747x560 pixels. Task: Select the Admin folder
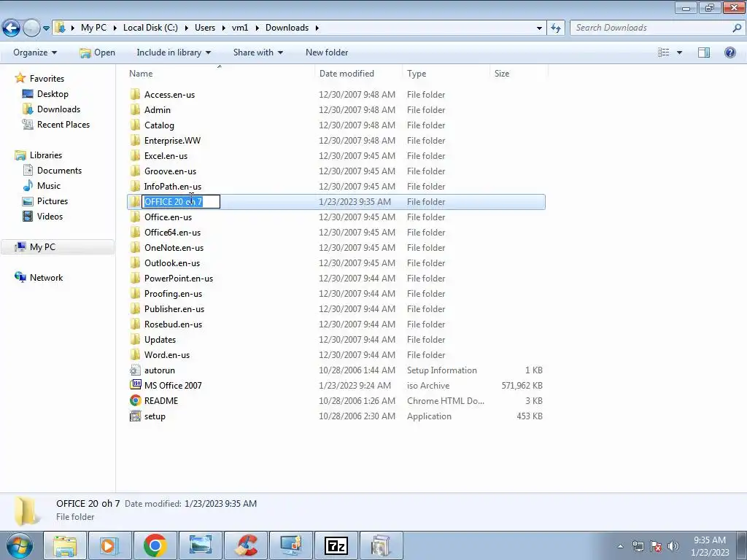tap(158, 110)
